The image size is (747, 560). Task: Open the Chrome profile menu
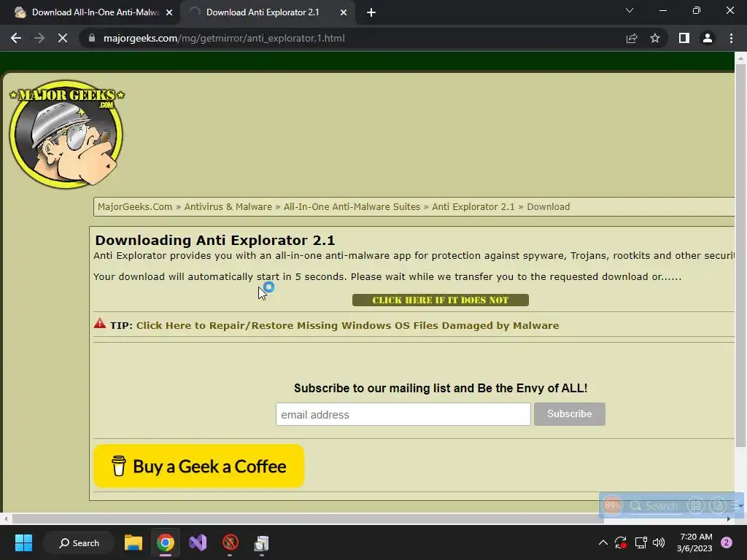(x=708, y=38)
